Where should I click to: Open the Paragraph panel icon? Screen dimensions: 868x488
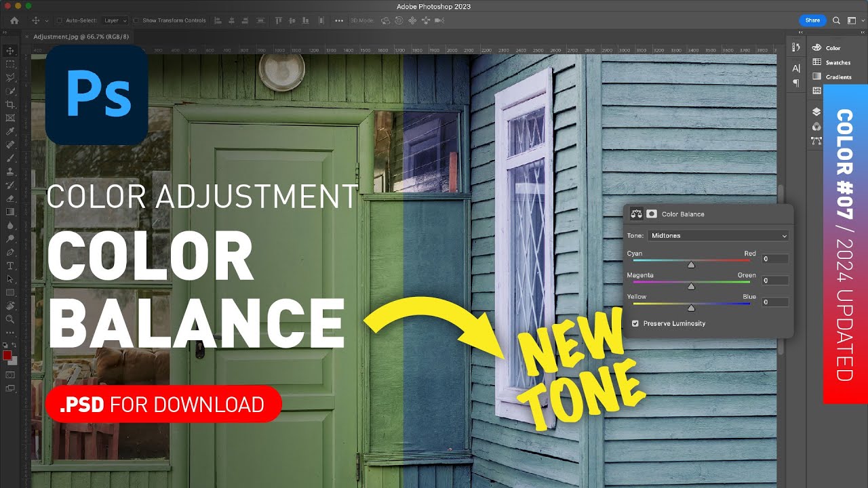click(796, 83)
